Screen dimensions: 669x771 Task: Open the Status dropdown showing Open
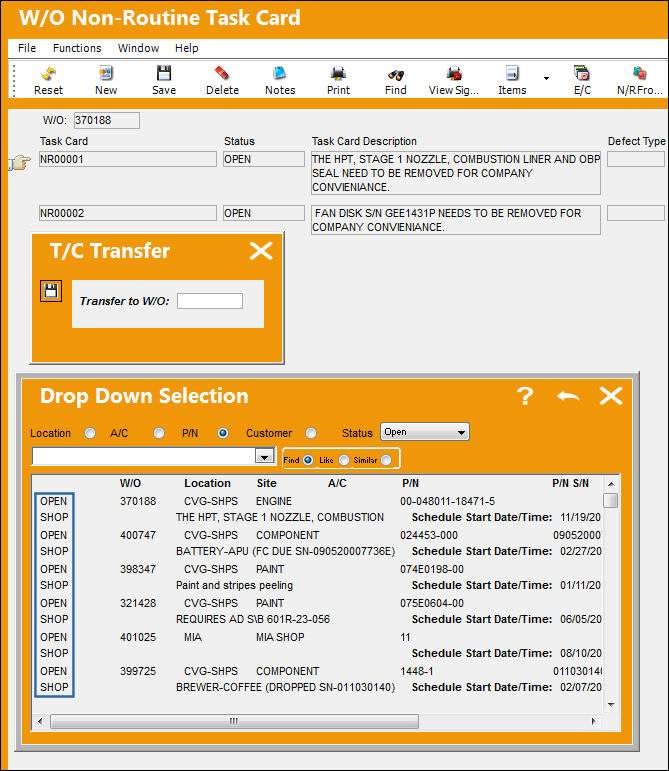tap(425, 432)
